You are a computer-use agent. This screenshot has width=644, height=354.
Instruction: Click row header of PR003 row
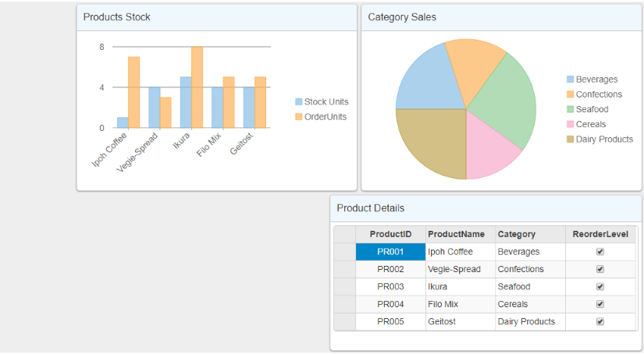(x=344, y=287)
